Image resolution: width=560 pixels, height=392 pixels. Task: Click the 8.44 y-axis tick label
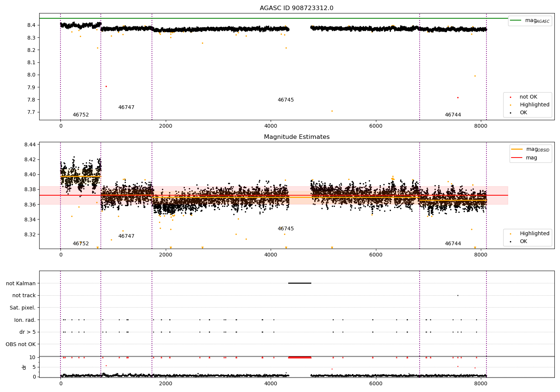click(x=30, y=145)
